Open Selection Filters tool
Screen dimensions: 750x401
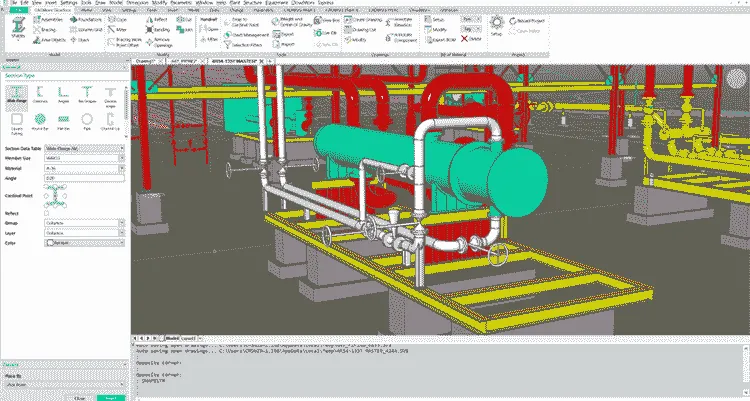click(x=243, y=45)
